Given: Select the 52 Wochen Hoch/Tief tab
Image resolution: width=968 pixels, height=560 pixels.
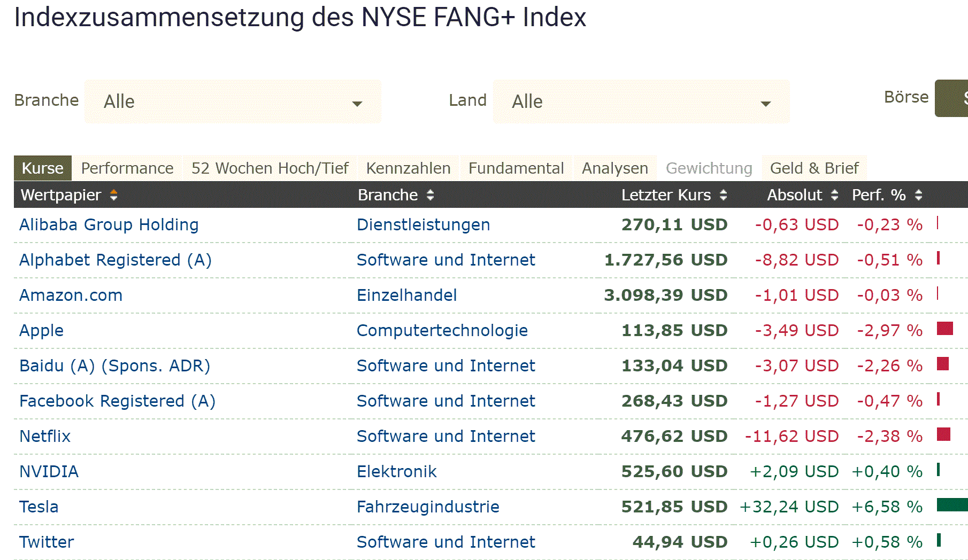Looking at the screenshot, I should [270, 168].
